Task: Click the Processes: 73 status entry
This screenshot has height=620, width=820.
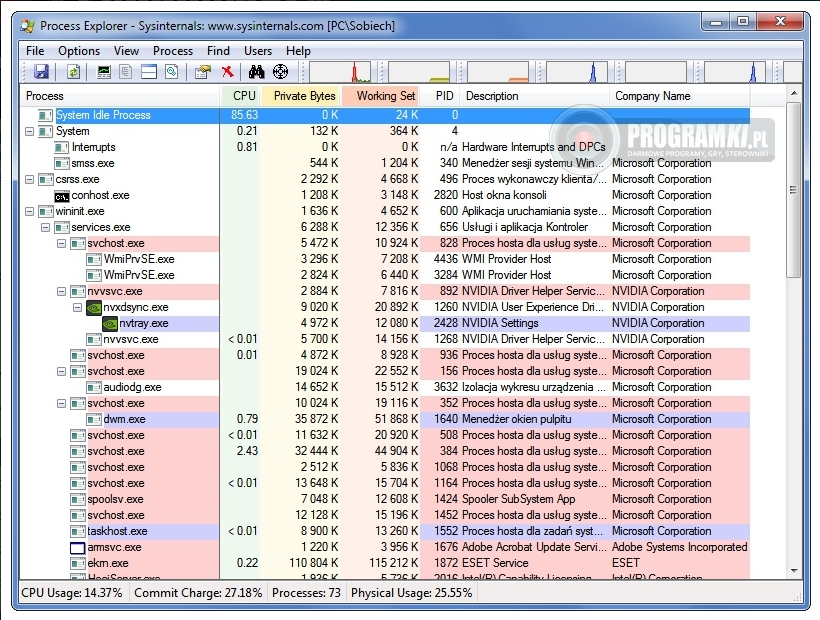Action: point(306,593)
